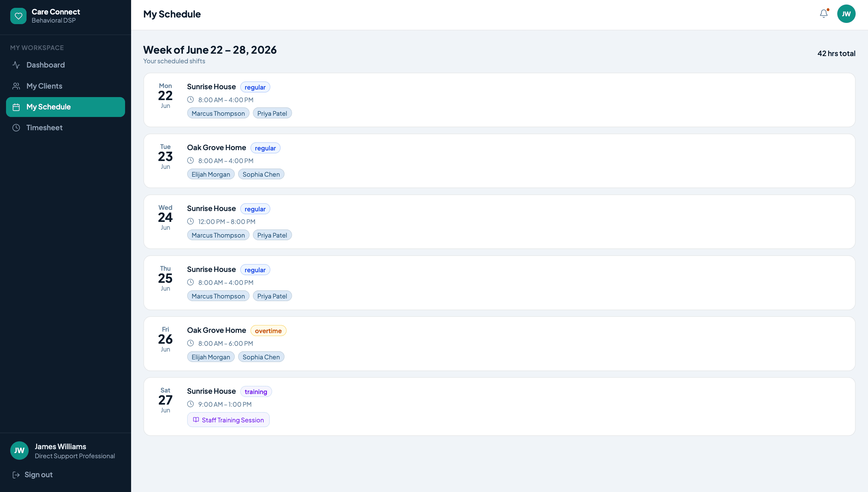Image resolution: width=868 pixels, height=492 pixels.
Task: Click Priya Patel chip on Thursday's shift
Action: click(272, 296)
